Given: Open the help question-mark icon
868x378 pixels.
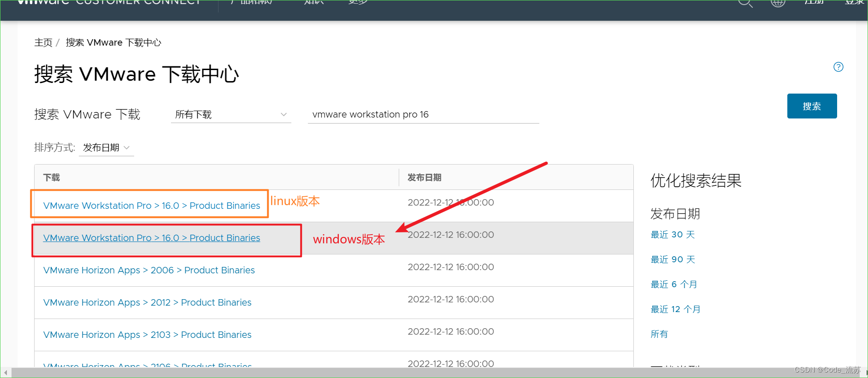Looking at the screenshot, I should (x=838, y=67).
